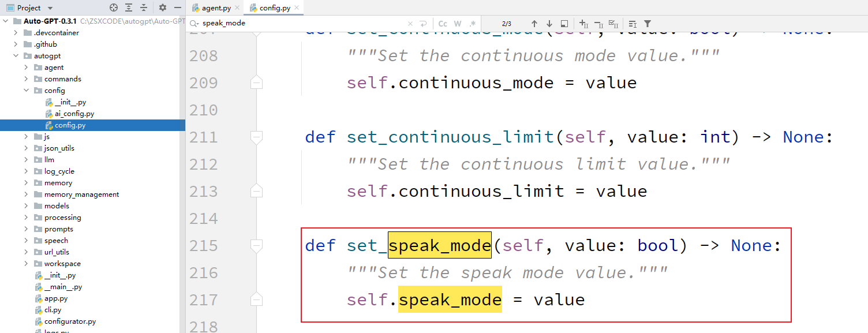This screenshot has height=333, width=868.
Task: Click the speak_mode search input field
Action: pyautogui.click(x=303, y=24)
